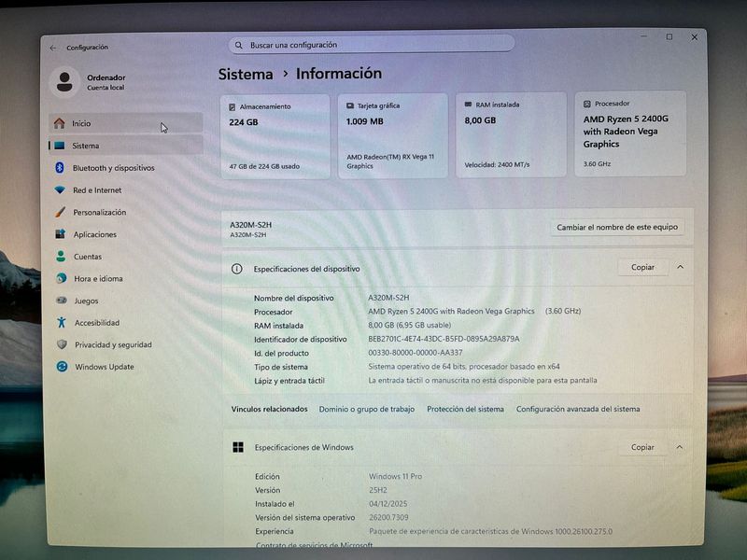Click the Tarjeta gráfica card icon
747x560 pixels.
(x=350, y=105)
